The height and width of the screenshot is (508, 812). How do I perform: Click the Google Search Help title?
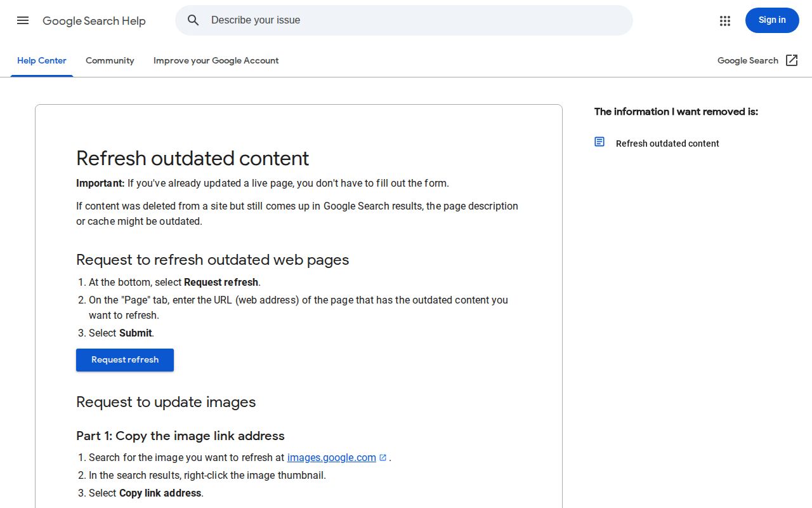click(x=94, y=21)
